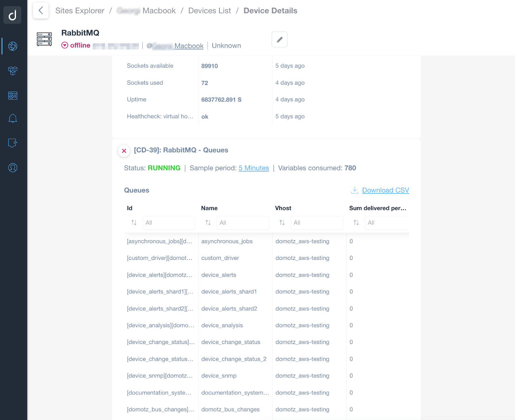Sort the Id column

point(134,223)
